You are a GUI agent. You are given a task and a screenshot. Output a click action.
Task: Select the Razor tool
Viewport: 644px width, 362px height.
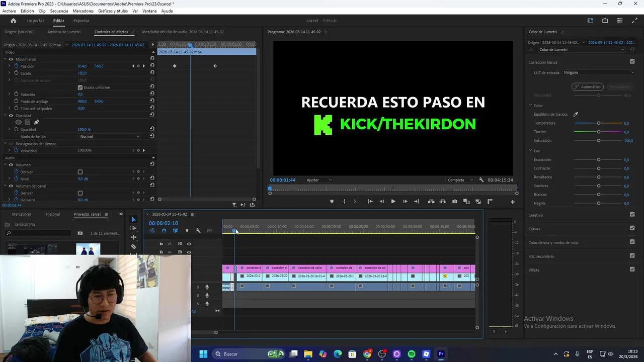click(x=133, y=246)
